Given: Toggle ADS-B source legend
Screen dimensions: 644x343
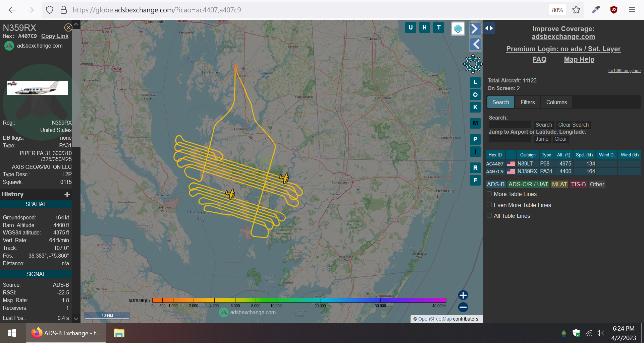Looking at the screenshot, I should (x=495, y=184).
